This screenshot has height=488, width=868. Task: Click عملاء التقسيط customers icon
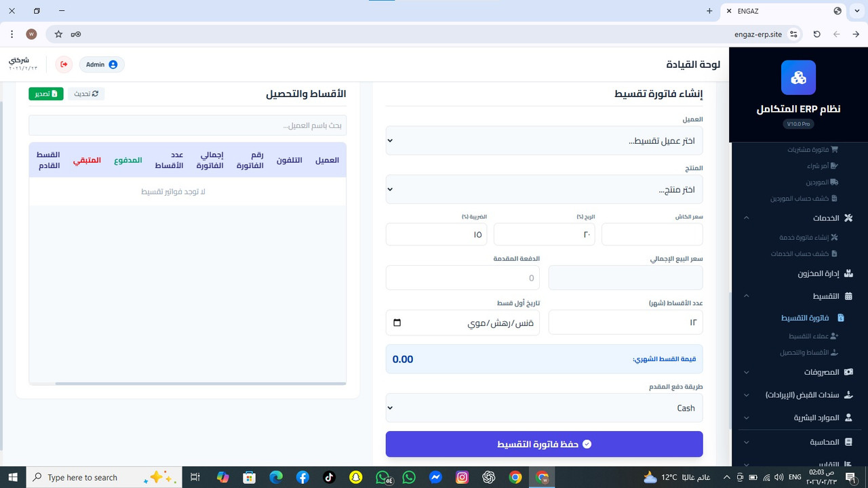point(834,336)
